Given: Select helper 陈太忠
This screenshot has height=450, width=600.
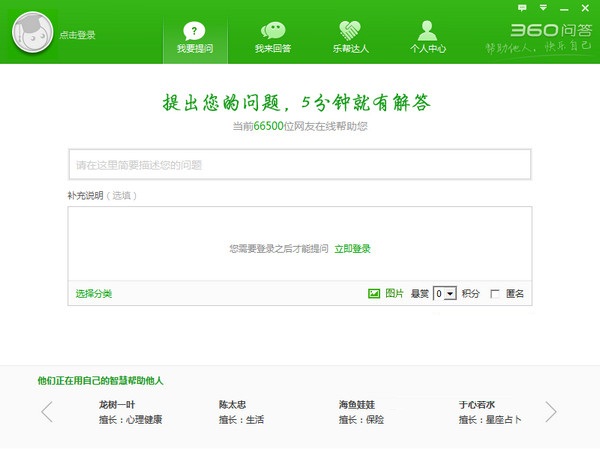Looking at the screenshot, I should pos(233,404).
